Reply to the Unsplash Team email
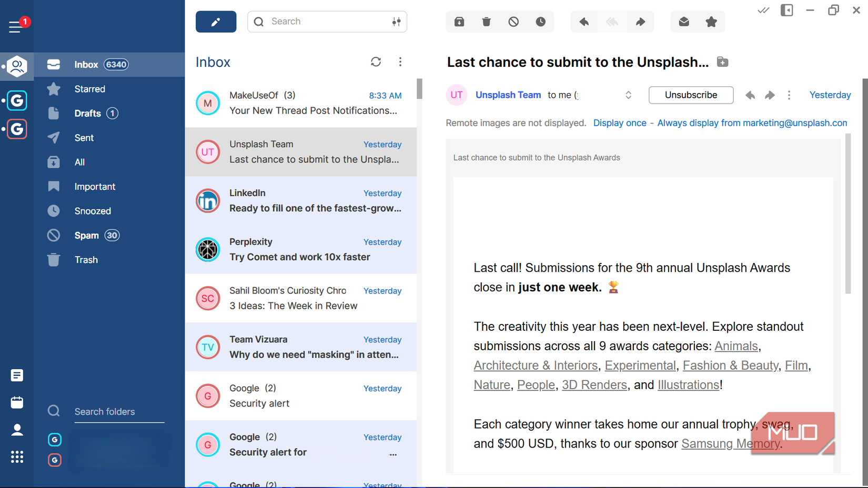868x488 pixels. 584,22
